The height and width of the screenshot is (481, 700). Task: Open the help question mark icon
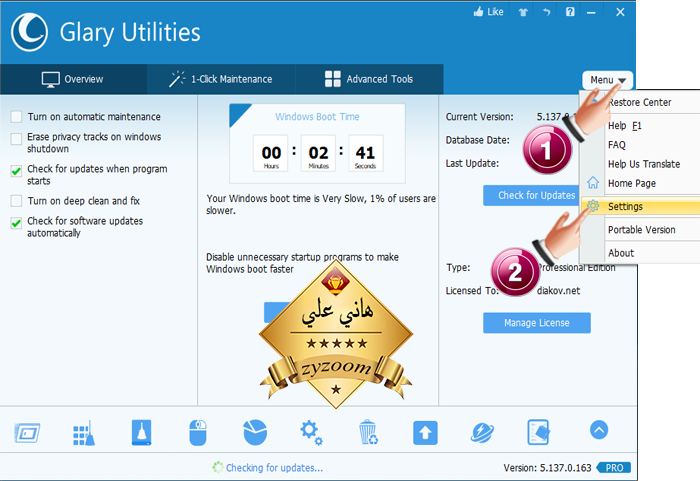[x=570, y=12]
